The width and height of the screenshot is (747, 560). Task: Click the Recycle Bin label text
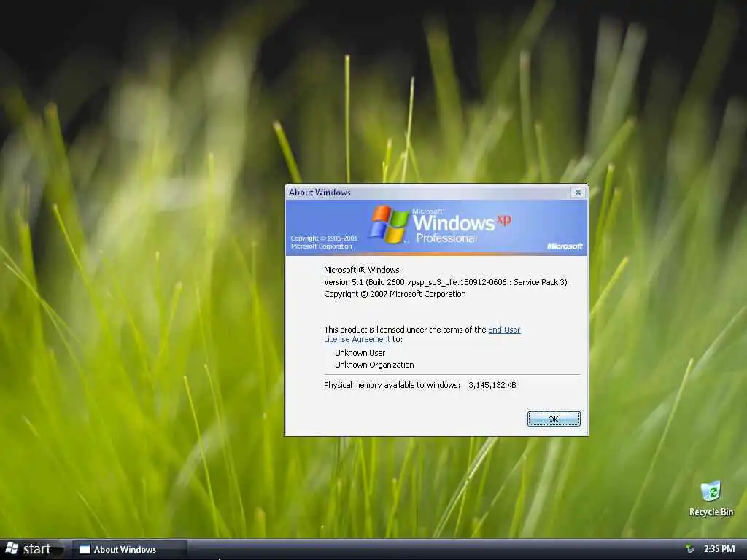point(711,513)
